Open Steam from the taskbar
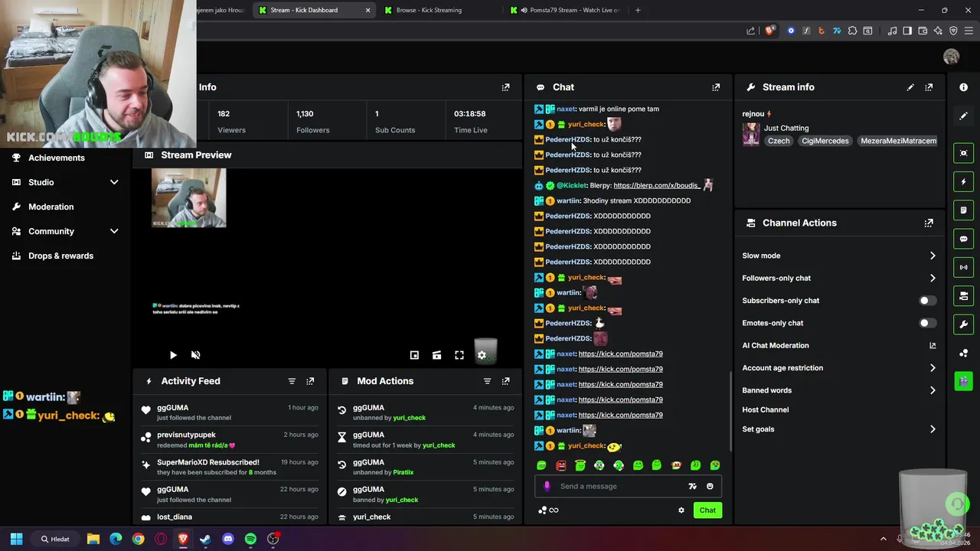Screen dimensions: 980x551 pos(205,539)
